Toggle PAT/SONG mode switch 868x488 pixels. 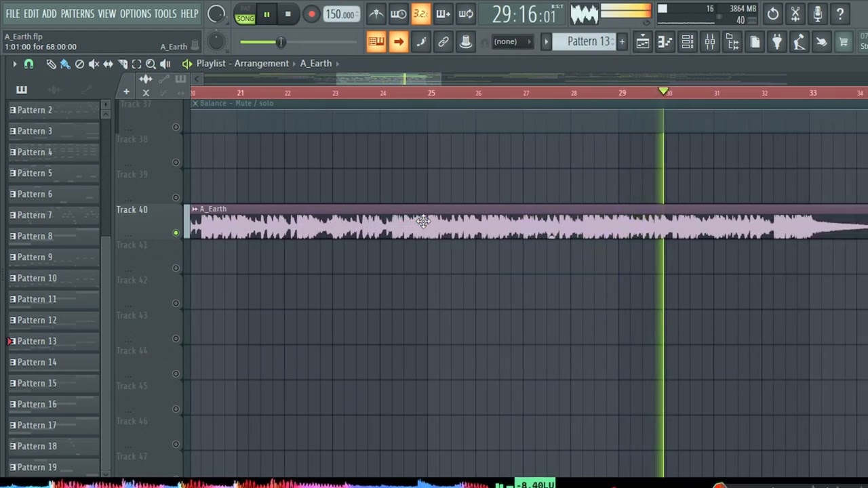click(x=245, y=14)
